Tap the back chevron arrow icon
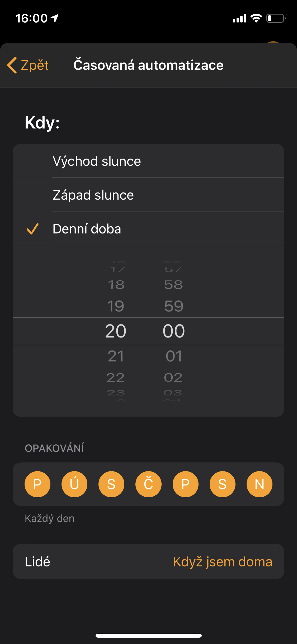This screenshot has height=644, width=297. coord(12,65)
